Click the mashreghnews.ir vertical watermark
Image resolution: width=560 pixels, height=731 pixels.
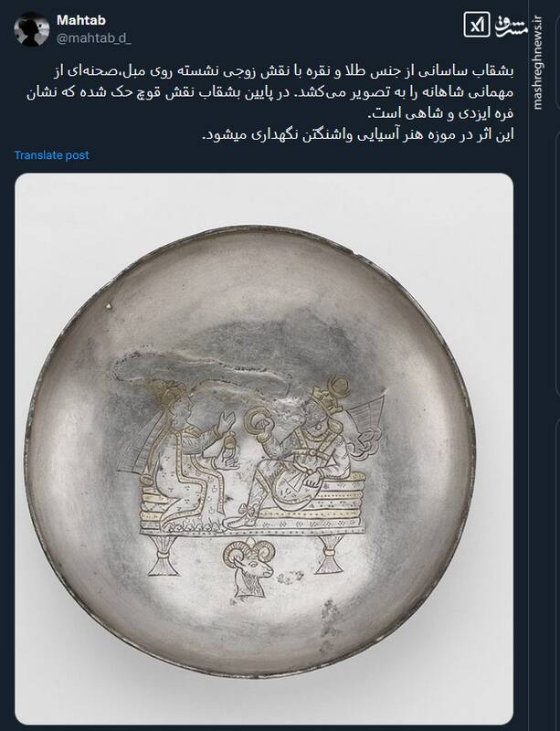click(537, 63)
